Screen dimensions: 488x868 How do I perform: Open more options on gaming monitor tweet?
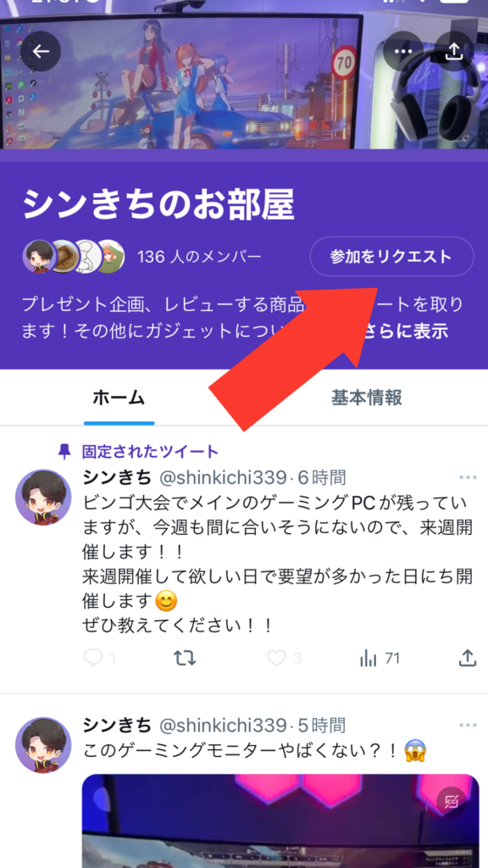tap(468, 726)
